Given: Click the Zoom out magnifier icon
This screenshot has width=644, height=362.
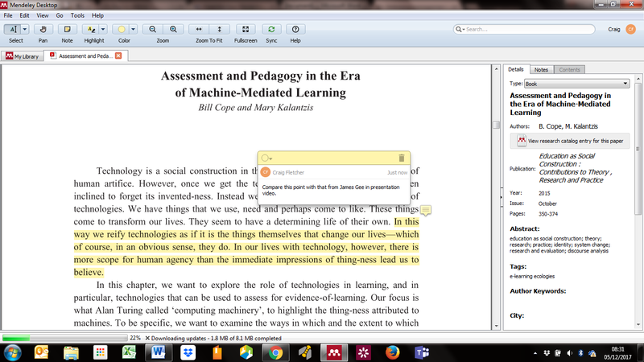Looking at the screenshot, I should 152,29.
